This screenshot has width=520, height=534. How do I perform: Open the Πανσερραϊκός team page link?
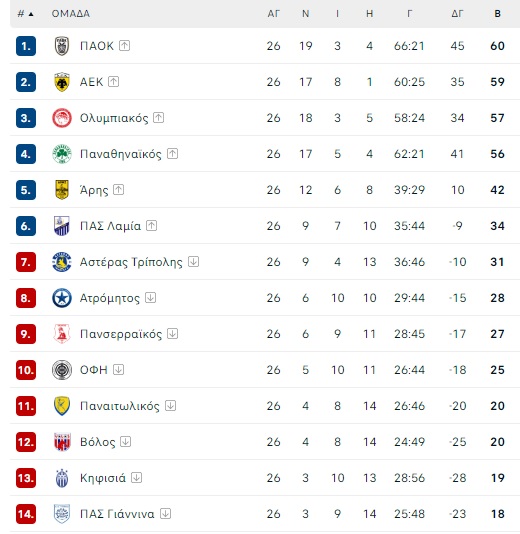[121, 334]
